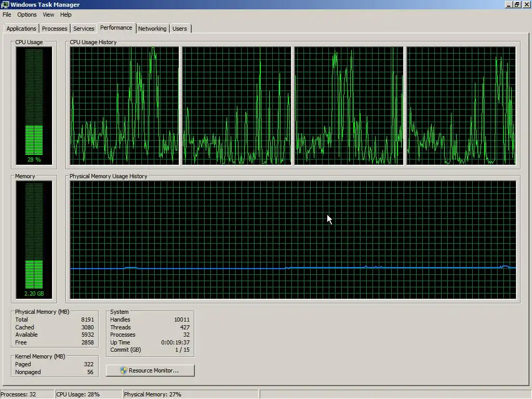Click the shield icon on Resource Monitor button
This screenshot has width=532, height=399.
pyautogui.click(x=124, y=370)
